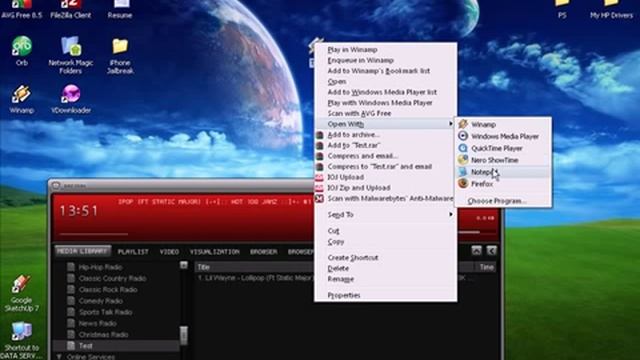Screen dimensions: 640x360
Task: Click the WinRAR icon beside Add to archive
Action: point(320,135)
